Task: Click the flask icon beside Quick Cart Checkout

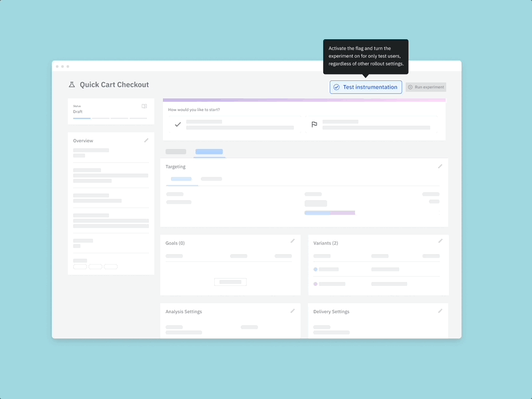Action: tap(71, 84)
